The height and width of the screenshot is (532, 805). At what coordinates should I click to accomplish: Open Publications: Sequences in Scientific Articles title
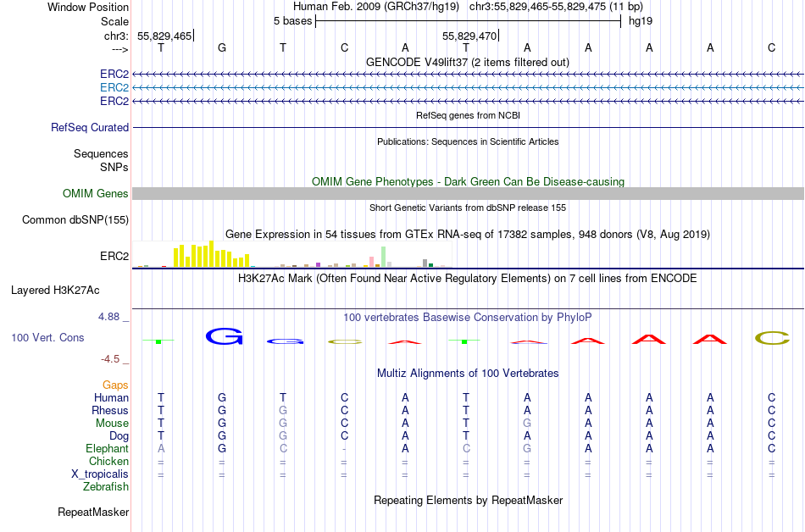point(468,141)
